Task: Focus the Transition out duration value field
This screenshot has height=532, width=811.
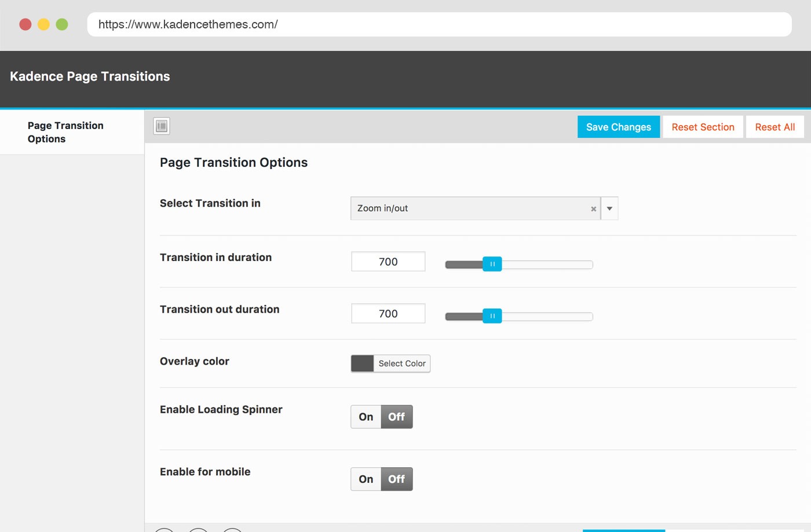Action: [x=388, y=314]
